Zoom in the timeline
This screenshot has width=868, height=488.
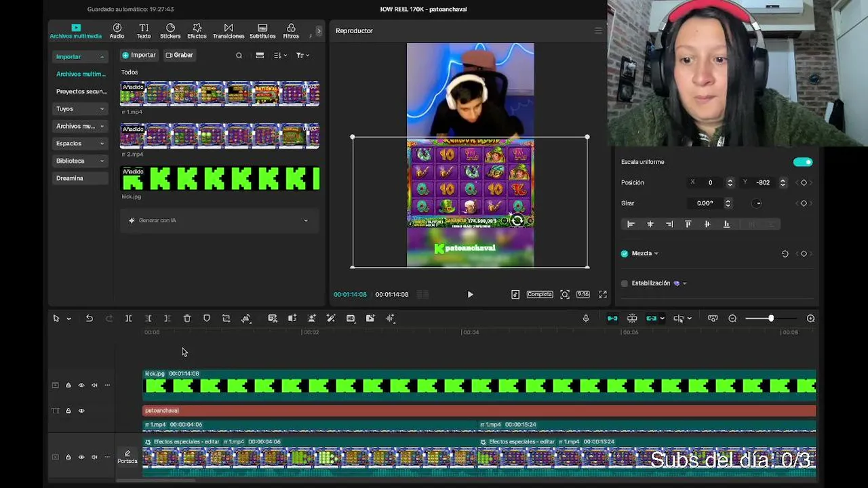[x=810, y=319]
